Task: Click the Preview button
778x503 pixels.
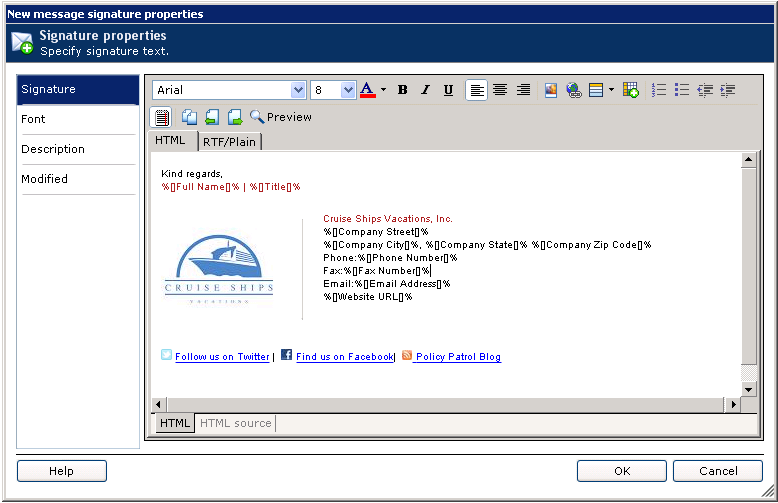Action: click(281, 117)
